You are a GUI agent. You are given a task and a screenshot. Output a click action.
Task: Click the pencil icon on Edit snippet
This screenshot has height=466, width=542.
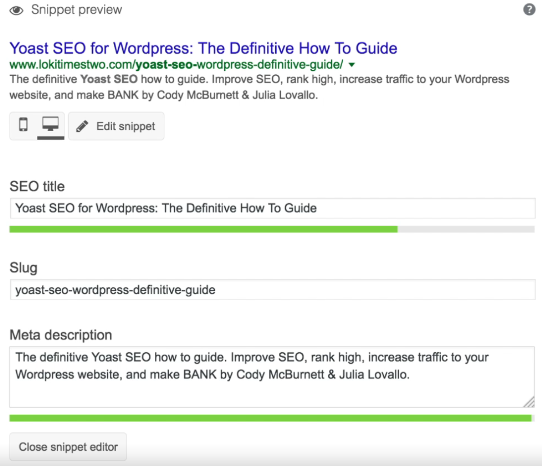82,126
